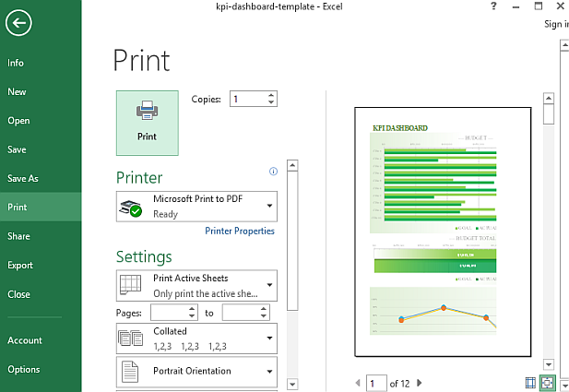Viewport: 569px width, 392px height.
Task: Open Printer Properties link
Action: pos(240,232)
